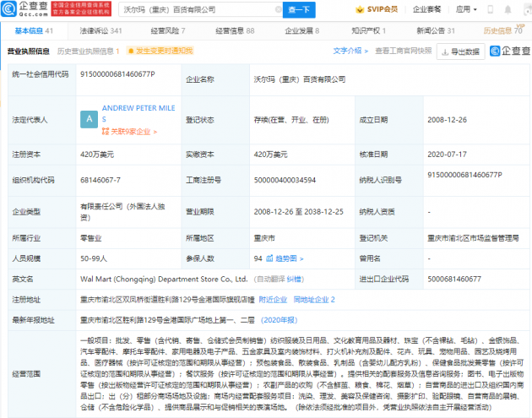Switch to the 基本信息 41 tab
Viewport: 532px width, 418px height.
34,31
